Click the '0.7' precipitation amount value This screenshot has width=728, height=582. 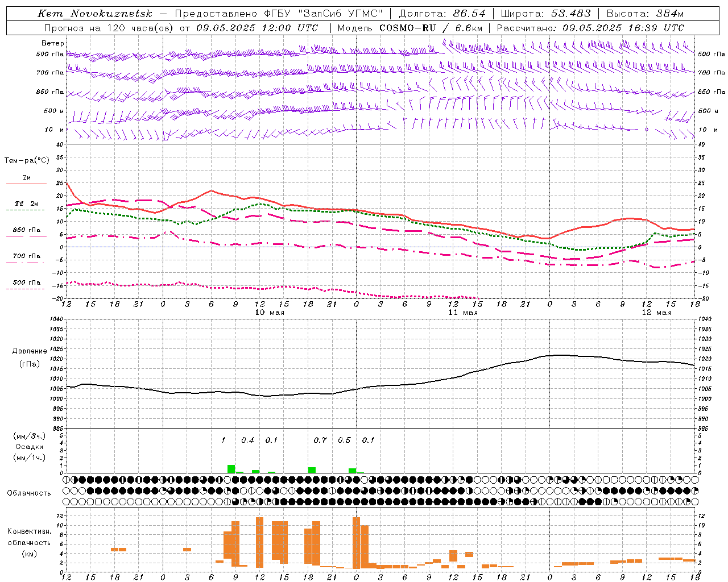(320, 440)
